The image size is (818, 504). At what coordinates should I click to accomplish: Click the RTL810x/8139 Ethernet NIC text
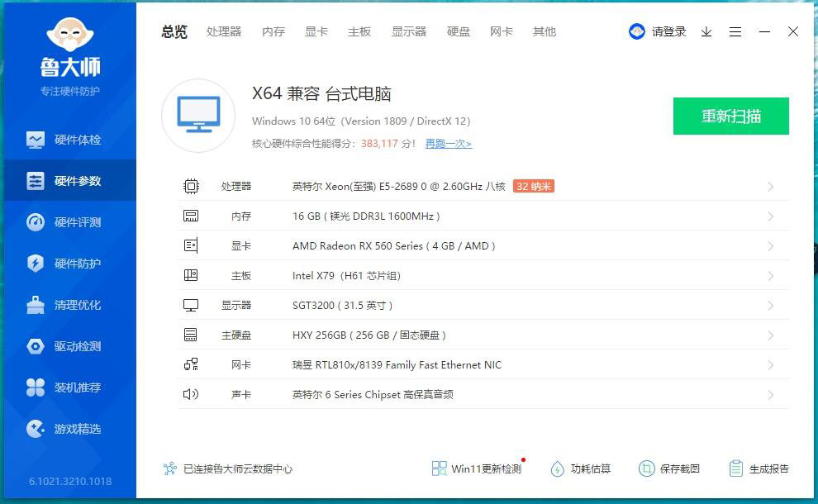tap(397, 364)
